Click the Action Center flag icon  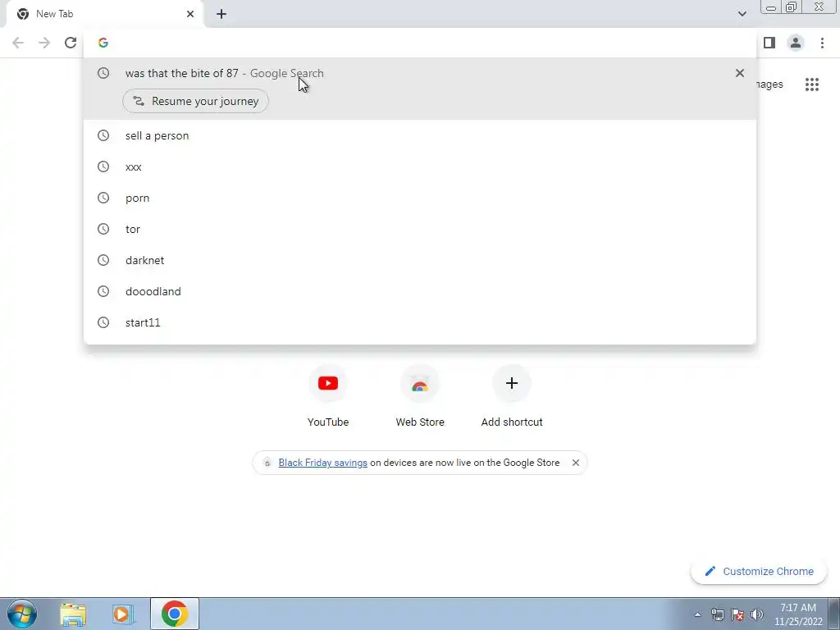[x=737, y=614]
